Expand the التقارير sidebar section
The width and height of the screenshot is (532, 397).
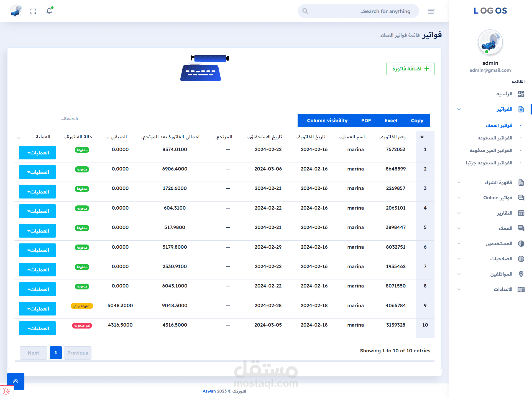pos(504,213)
